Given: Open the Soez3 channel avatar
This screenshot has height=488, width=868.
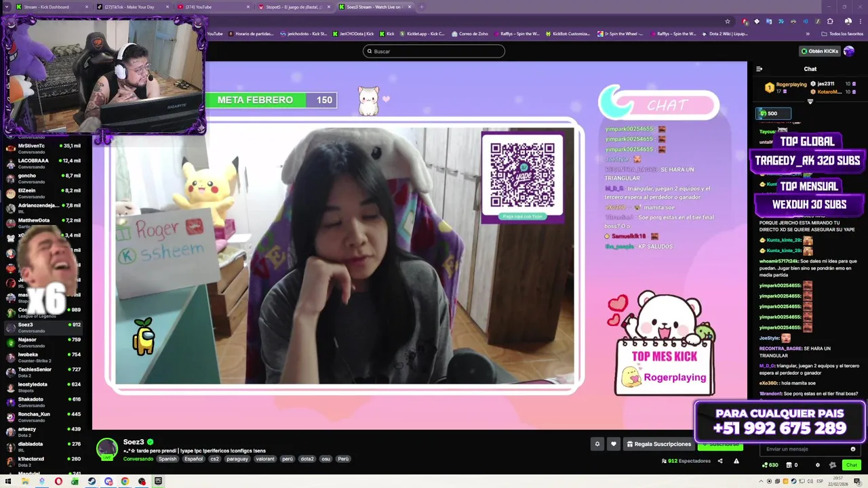Looking at the screenshot, I should (107, 449).
